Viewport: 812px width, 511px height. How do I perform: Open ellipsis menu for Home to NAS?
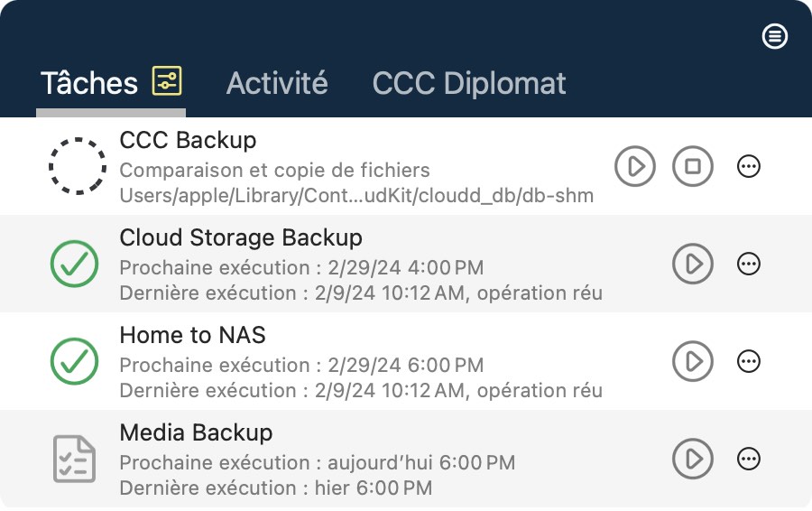[748, 361]
